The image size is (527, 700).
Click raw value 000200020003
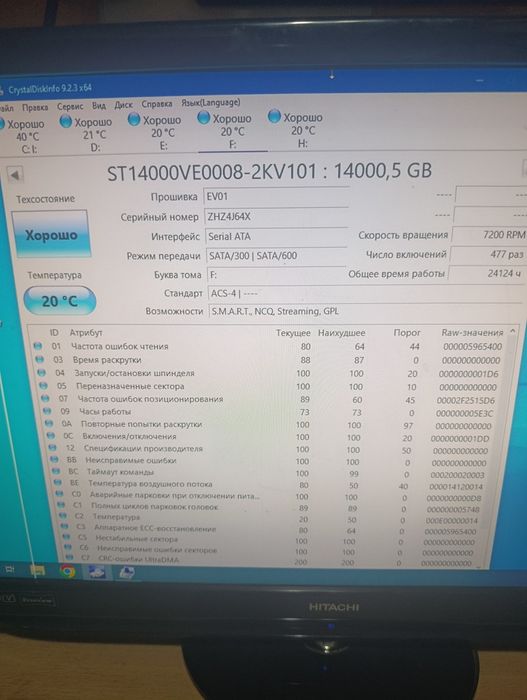(457, 475)
